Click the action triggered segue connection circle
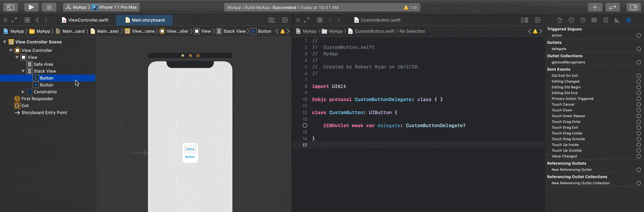 pos(639,35)
